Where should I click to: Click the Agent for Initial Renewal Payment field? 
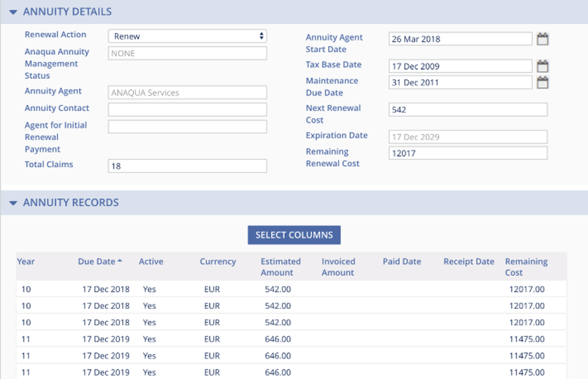click(188, 127)
